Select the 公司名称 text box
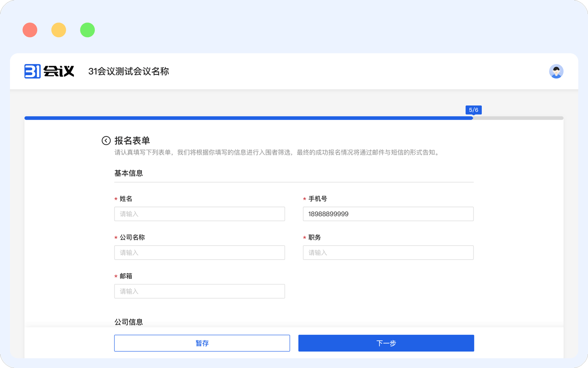This screenshot has width=588, height=368. tap(199, 253)
